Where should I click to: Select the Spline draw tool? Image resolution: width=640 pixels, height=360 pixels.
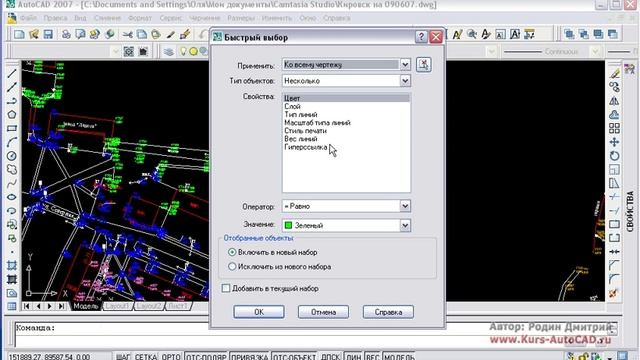[11, 184]
